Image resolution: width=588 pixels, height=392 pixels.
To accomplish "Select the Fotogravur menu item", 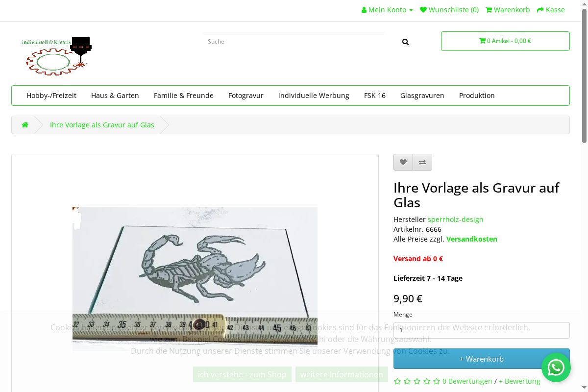I will [x=246, y=96].
